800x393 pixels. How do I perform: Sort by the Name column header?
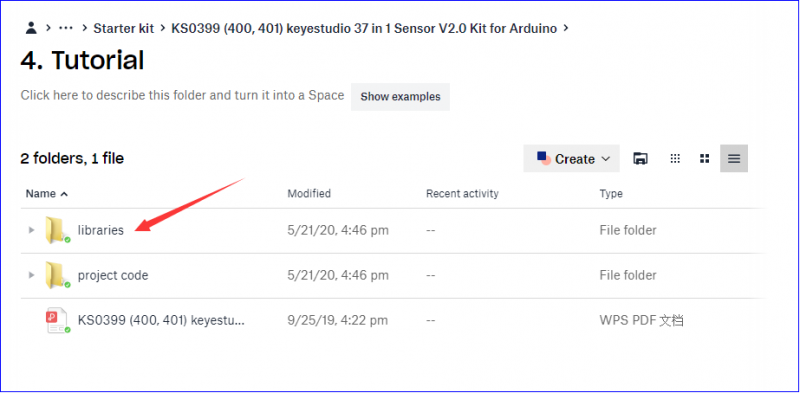coord(46,193)
